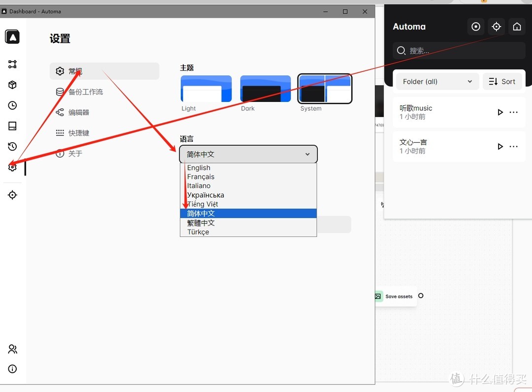
Task: Open the 听歌music workflow entry
Action: click(x=459, y=112)
